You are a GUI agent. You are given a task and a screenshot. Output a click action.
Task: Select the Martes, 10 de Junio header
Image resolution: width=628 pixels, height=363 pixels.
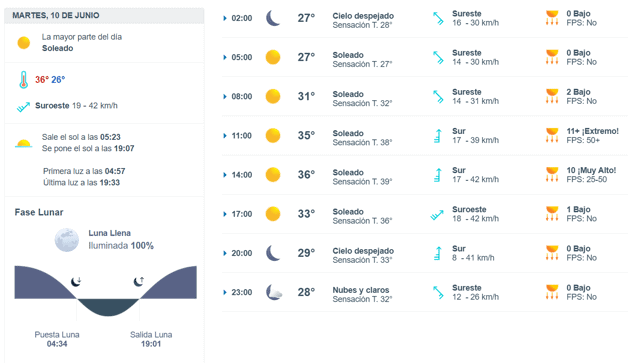pyautogui.click(x=56, y=15)
